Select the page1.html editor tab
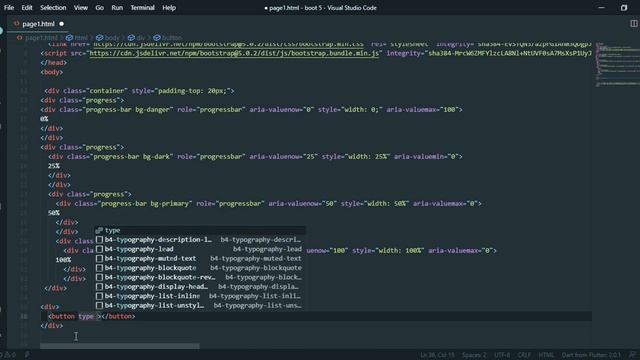The height and width of the screenshot is (360, 640). 38,24
